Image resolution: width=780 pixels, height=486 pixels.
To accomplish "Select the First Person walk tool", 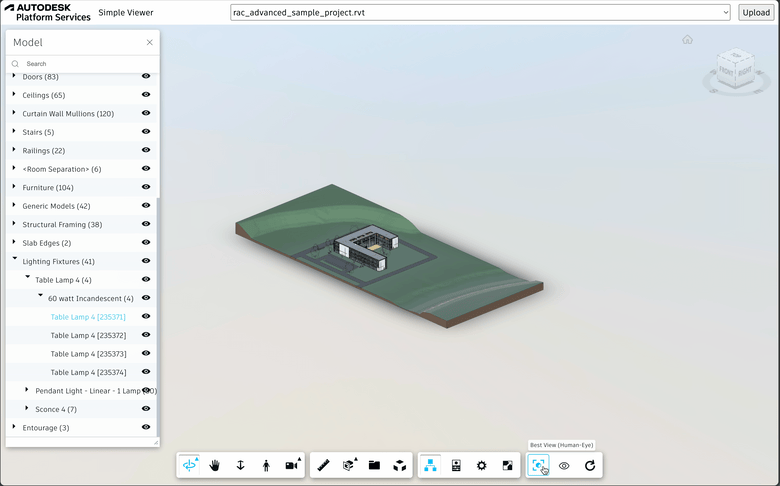I will click(x=266, y=465).
